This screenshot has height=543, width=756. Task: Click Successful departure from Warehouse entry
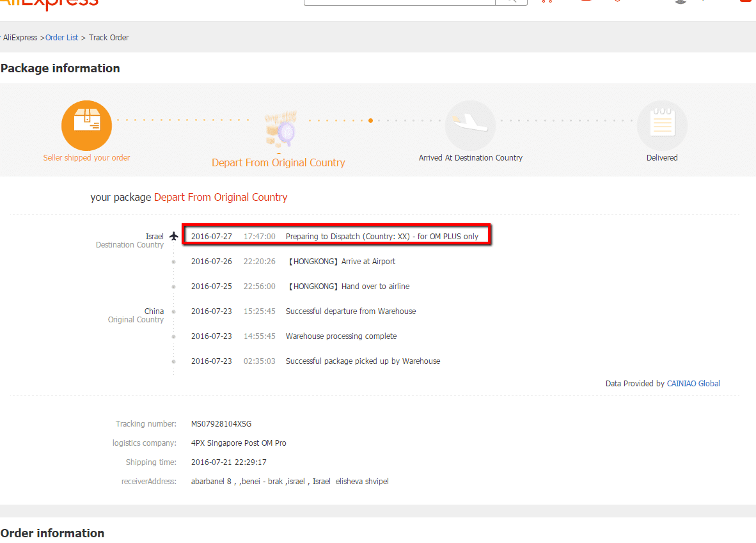pyautogui.click(x=303, y=311)
